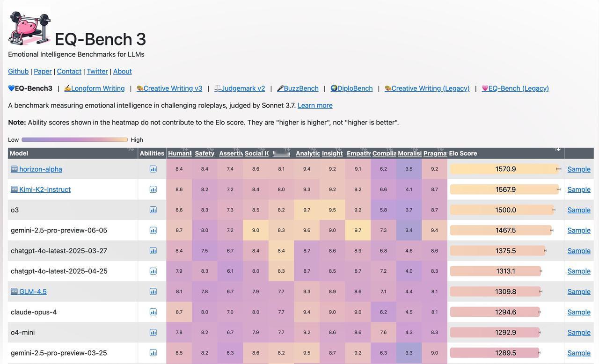Open the horizon-alpha model link

point(41,169)
